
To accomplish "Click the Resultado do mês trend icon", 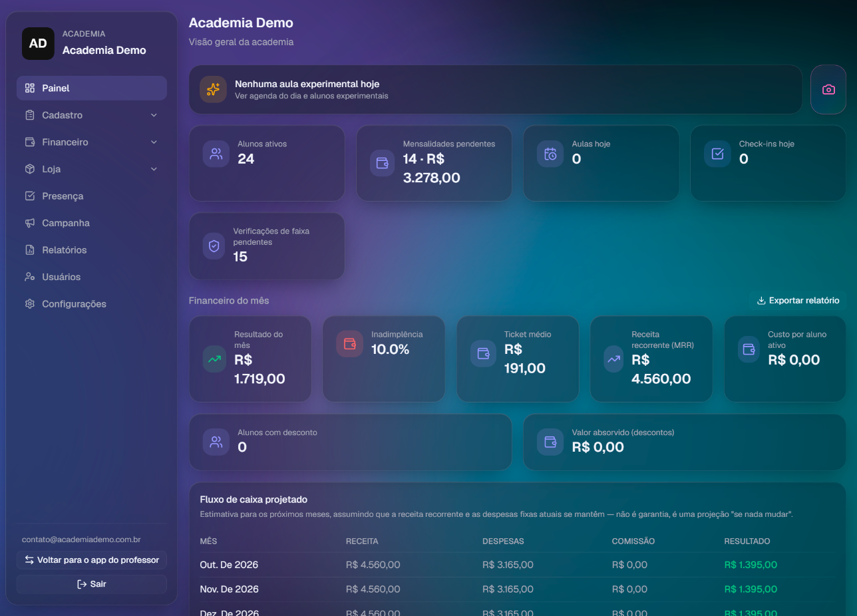I will coord(214,359).
